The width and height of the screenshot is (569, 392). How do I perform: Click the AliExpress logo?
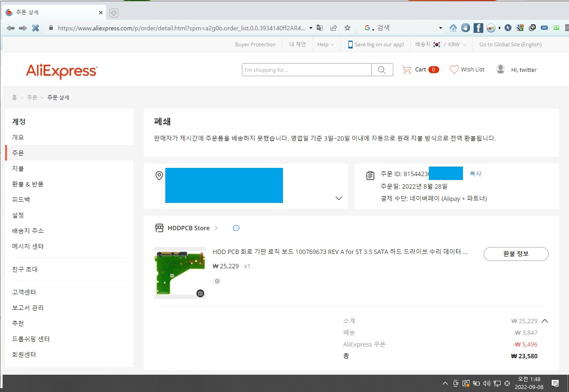tap(62, 71)
